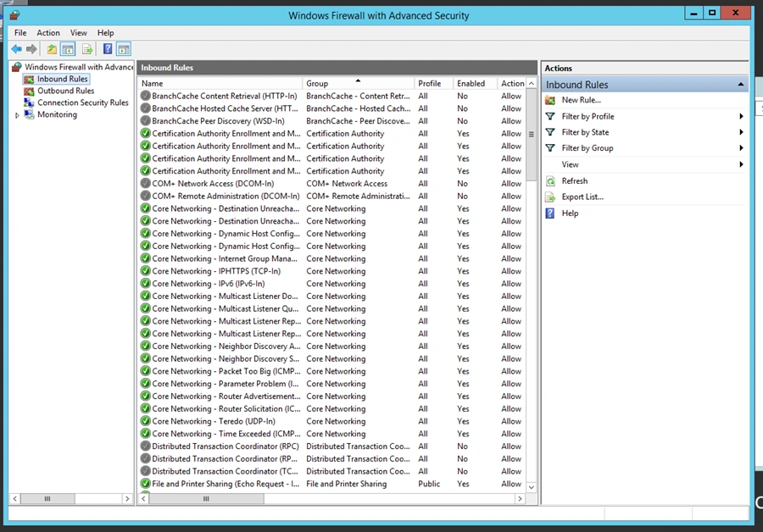Select Distributed Transaction Coordinator (RPC) rule
Viewport: 763px width, 532px height.
click(333, 446)
